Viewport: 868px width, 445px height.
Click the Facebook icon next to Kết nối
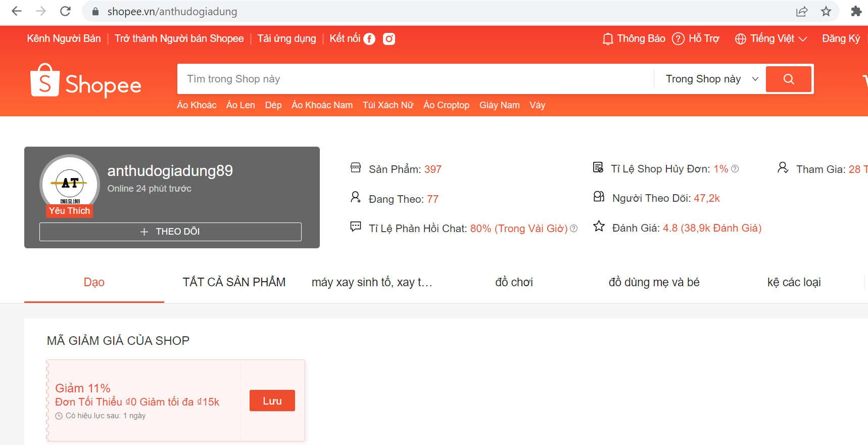369,39
